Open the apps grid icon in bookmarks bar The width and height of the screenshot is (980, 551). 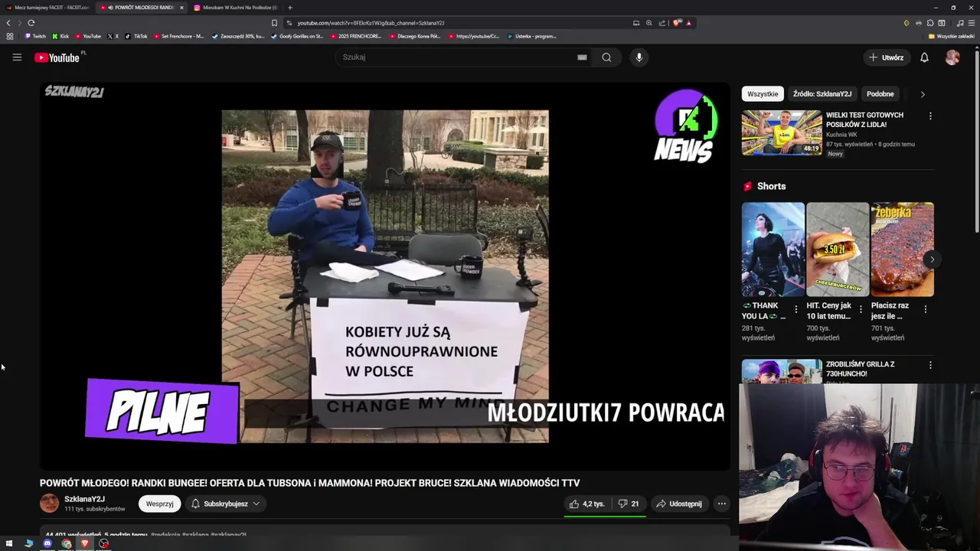point(9,36)
